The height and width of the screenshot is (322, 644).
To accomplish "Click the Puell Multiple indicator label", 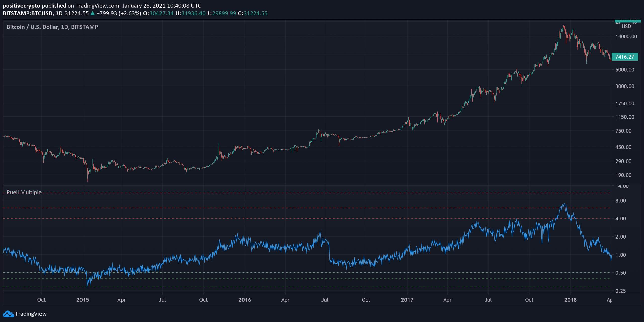I will pyautogui.click(x=24, y=192).
